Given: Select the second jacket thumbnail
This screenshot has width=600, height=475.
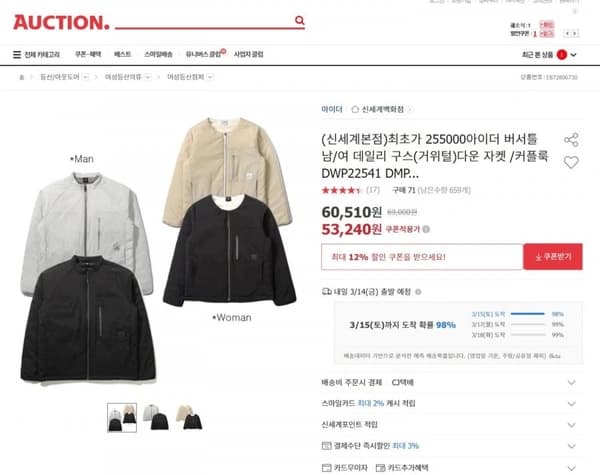Looking at the screenshot, I should tap(156, 417).
